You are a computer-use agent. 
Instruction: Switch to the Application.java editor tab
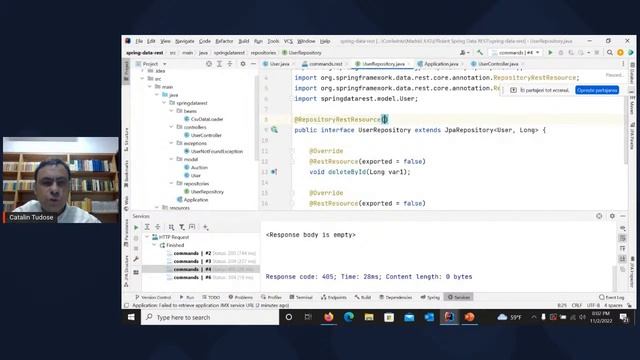pos(440,64)
